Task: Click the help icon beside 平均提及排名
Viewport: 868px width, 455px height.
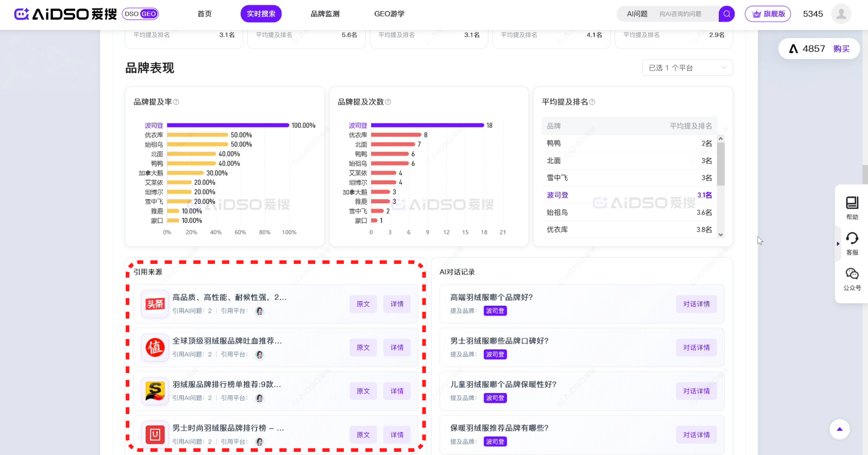Action: (x=592, y=102)
